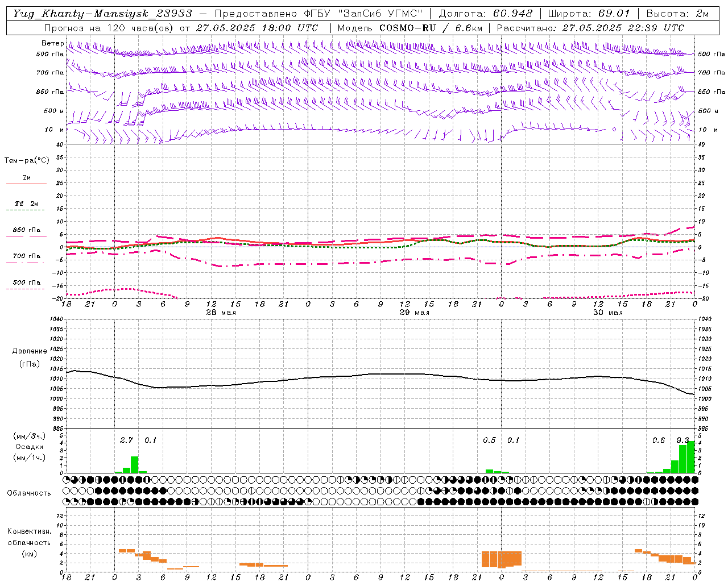Click the 'Тем-ра(°C)' temperature panel label
The width and height of the screenshot is (728, 582).
click(x=27, y=160)
